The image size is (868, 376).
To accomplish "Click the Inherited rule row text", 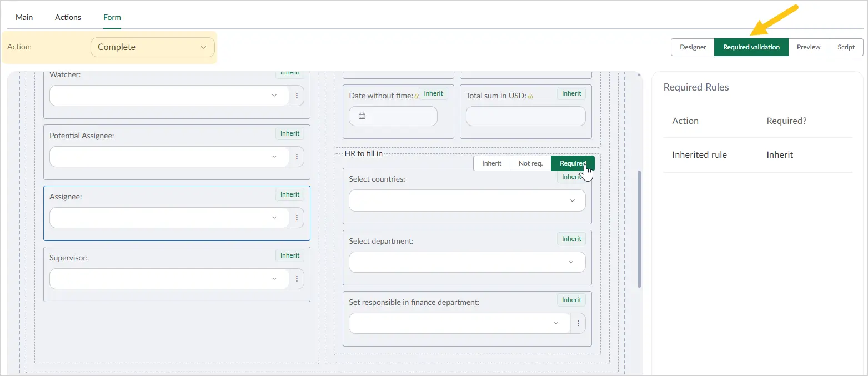I will [x=699, y=155].
